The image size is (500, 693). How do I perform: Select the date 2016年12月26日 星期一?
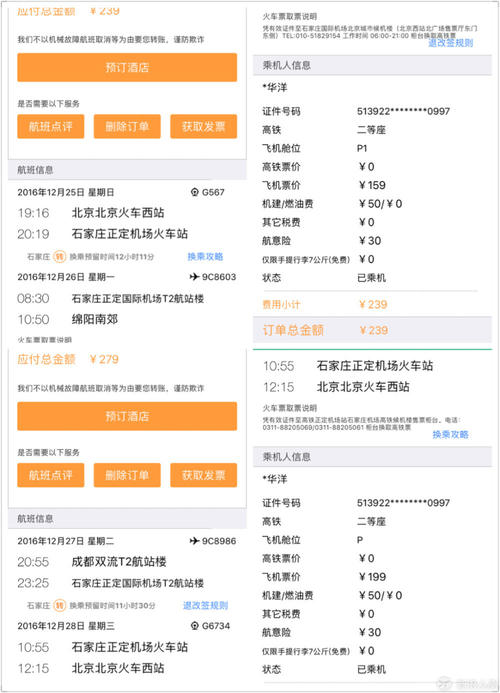tap(66, 277)
